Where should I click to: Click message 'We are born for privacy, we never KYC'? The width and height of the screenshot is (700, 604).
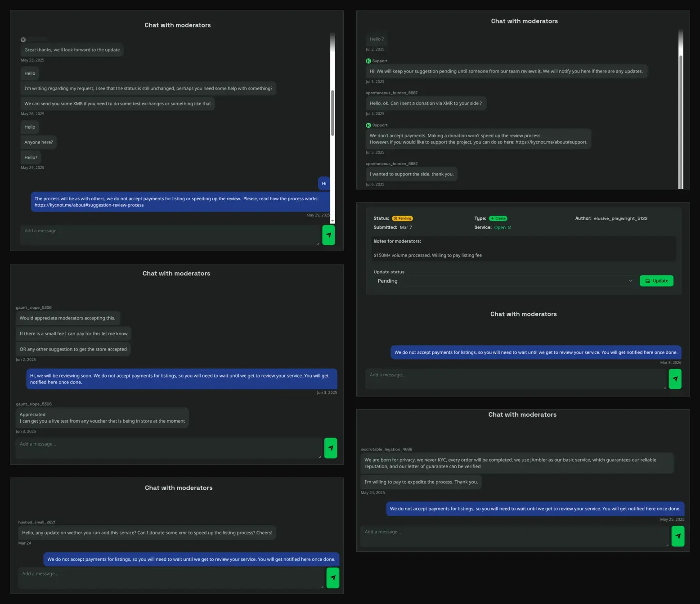[x=517, y=463]
